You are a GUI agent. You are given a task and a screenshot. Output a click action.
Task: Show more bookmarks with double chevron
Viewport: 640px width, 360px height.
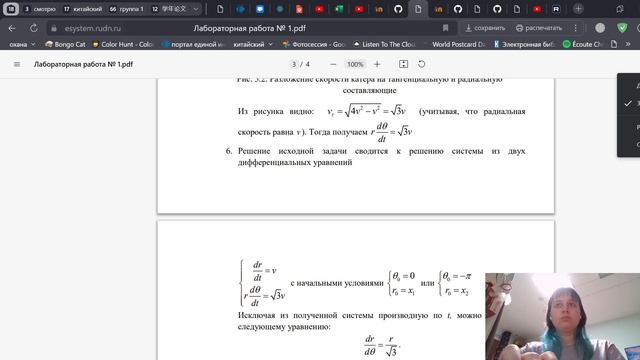tap(628, 44)
